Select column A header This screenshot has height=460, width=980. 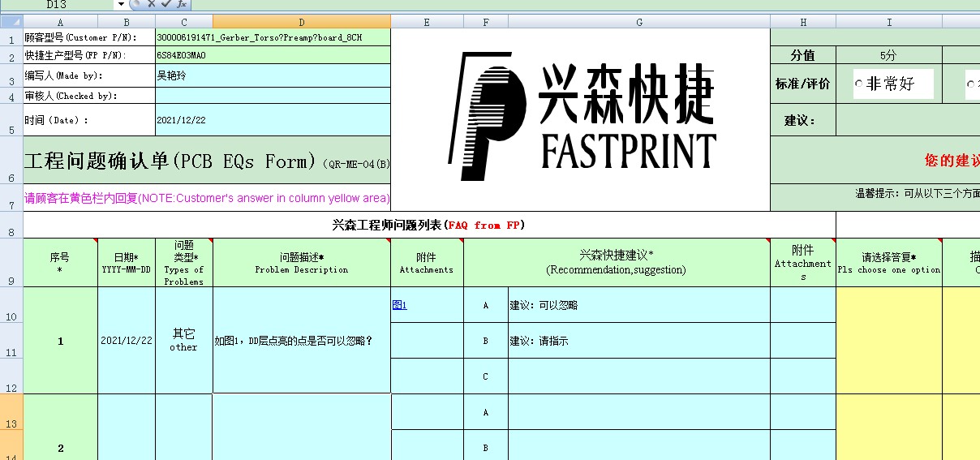60,22
